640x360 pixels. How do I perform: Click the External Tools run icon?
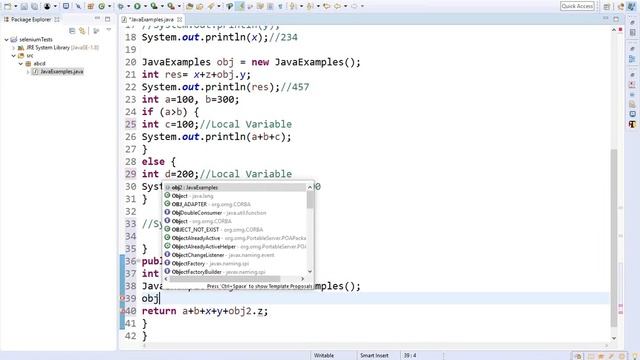tap(171, 6)
